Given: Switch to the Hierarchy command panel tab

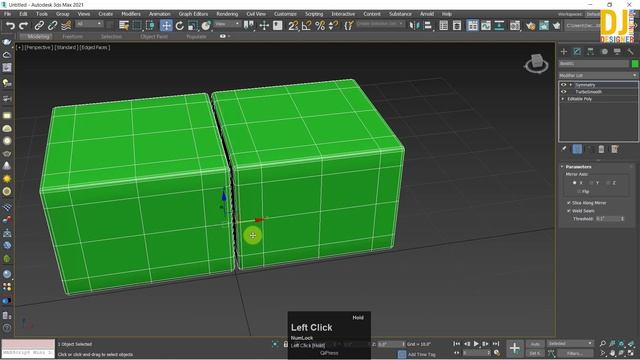Looking at the screenshot, I should pos(591,51).
